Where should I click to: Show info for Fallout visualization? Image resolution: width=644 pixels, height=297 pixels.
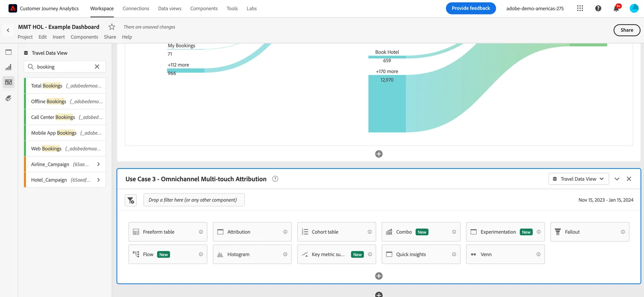tap(623, 232)
